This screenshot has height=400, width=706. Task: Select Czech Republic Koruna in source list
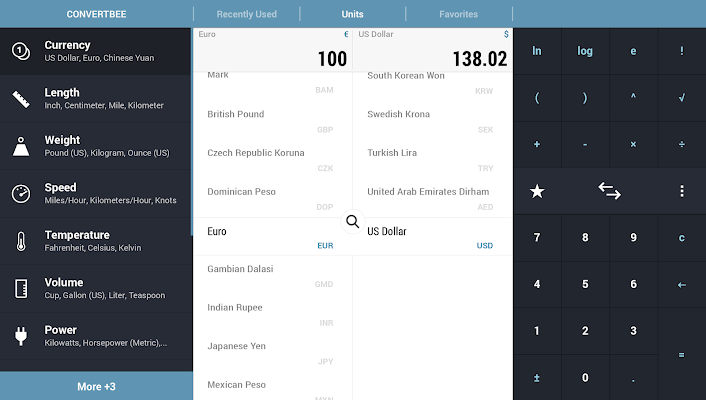272,160
